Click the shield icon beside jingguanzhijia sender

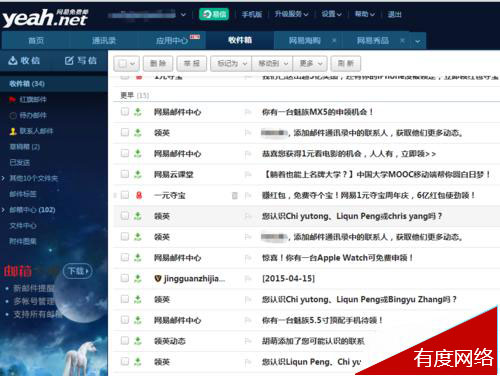tap(158, 278)
